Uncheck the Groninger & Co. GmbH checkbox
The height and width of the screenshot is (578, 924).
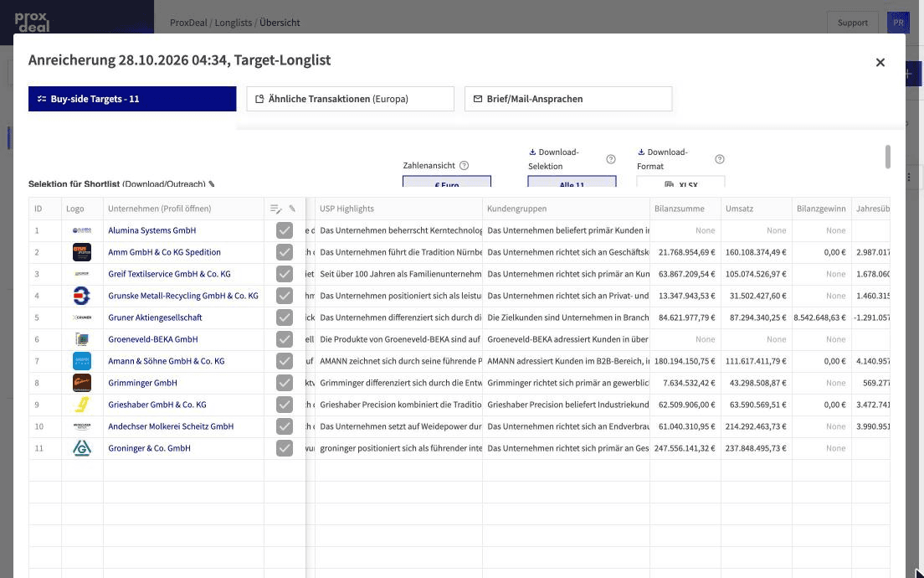(x=284, y=448)
